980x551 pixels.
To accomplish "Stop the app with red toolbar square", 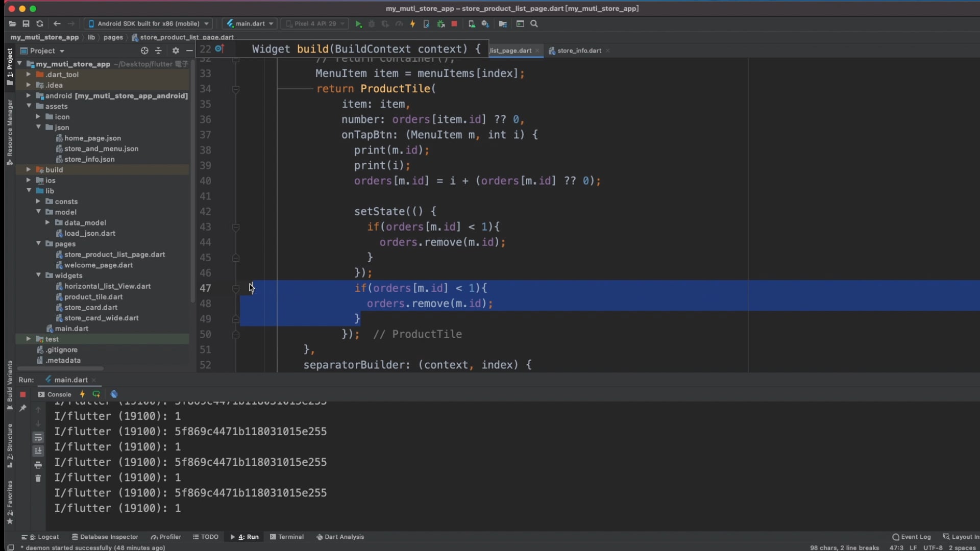I will pos(454,24).
